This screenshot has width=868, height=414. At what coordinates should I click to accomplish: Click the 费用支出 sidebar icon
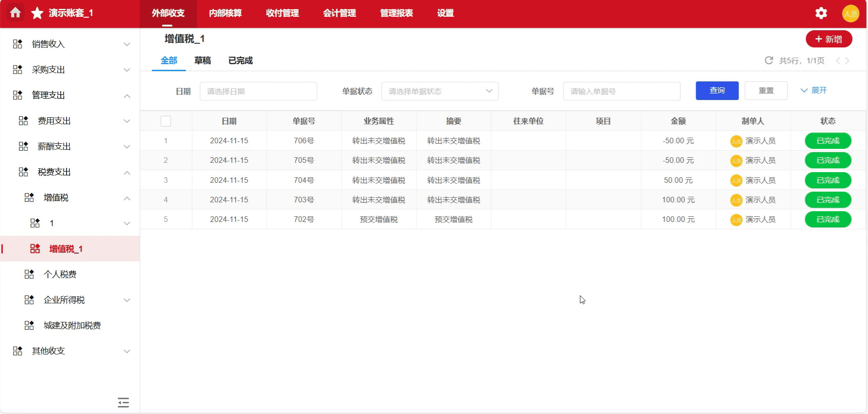(x=23, y=120)
